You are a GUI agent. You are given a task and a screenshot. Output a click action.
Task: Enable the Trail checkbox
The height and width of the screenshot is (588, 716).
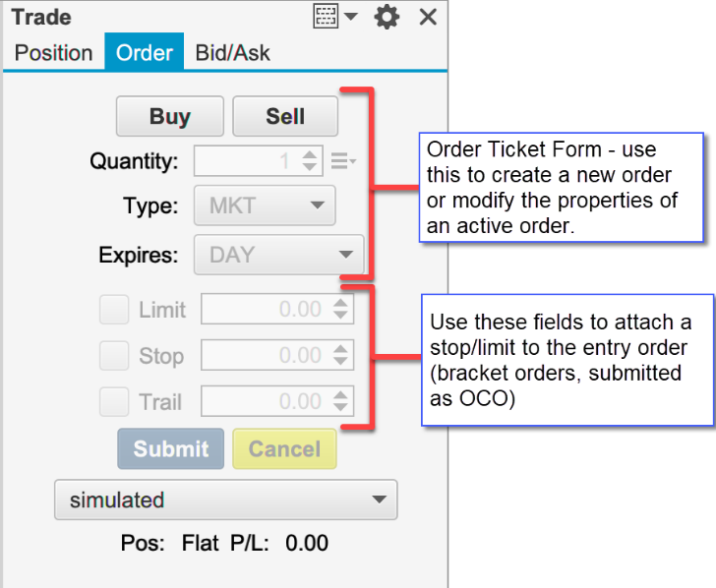click(114, 401)
